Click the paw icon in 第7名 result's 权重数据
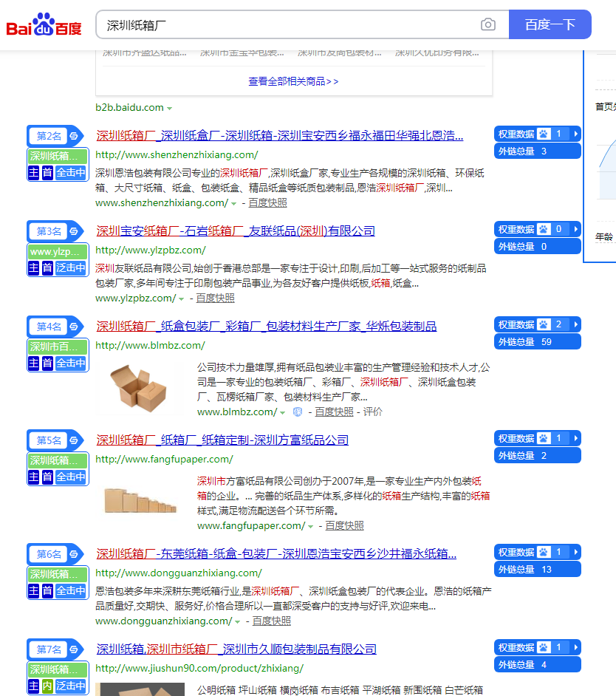Viewport: 616px width, 696px height. coord(544,647)
